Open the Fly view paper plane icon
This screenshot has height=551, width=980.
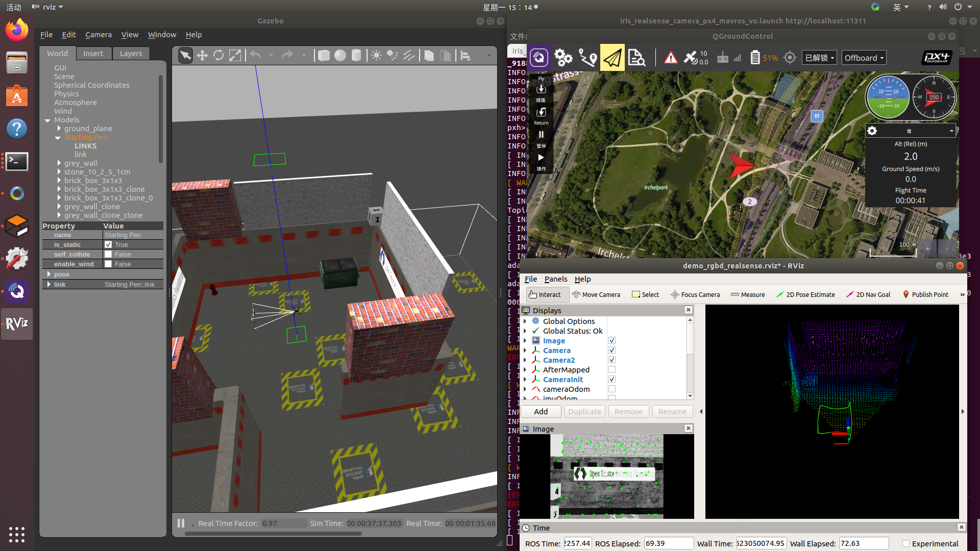(x=612, y=58)
